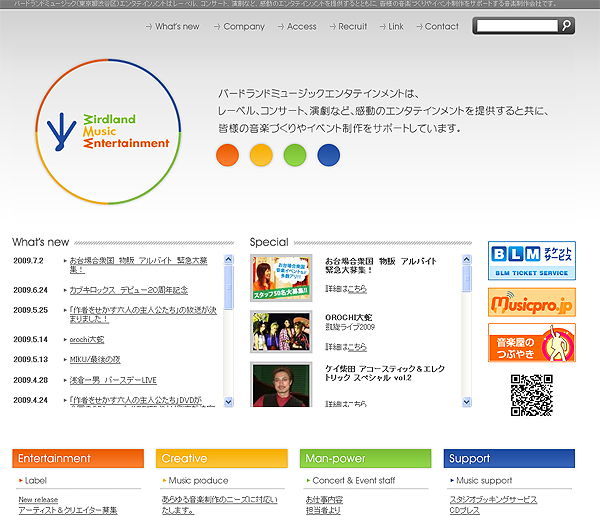Open the あらゆる音楽制作のニーズ link

tap(219, 505)
